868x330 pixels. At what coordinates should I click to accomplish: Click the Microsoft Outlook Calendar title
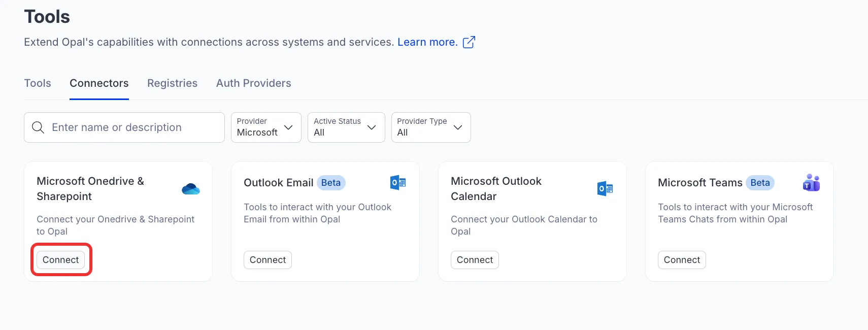(496, 189)
